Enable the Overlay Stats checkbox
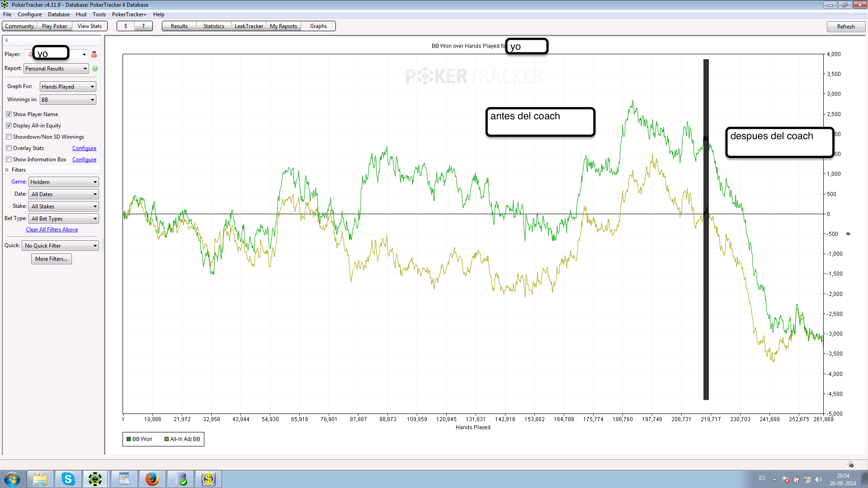The height and width of the screenshot is (488, 868). (x=9, y=148)
